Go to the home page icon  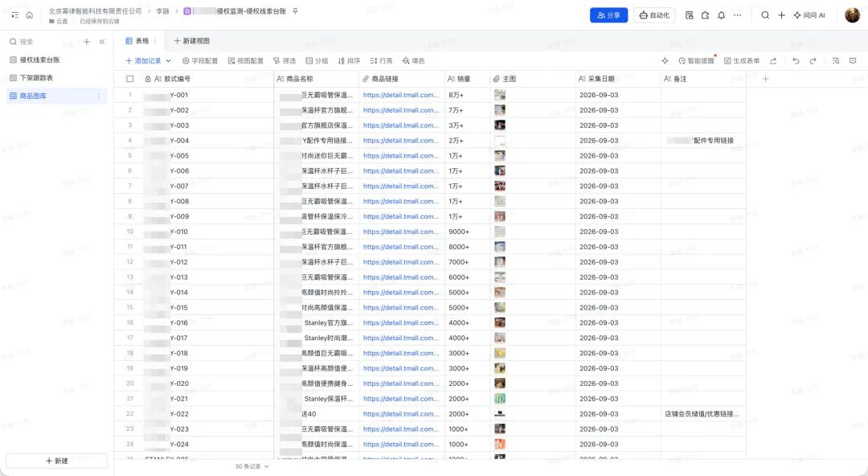(x=30, y=15)
